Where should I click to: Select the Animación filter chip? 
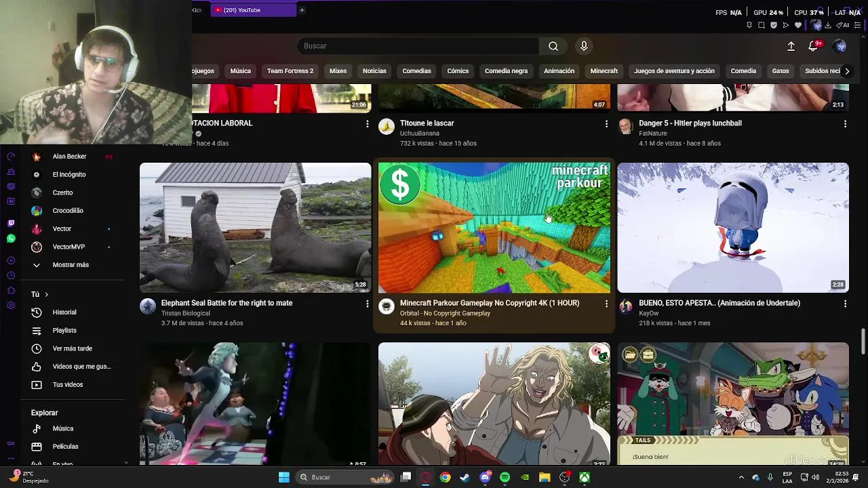pos(559,71)
